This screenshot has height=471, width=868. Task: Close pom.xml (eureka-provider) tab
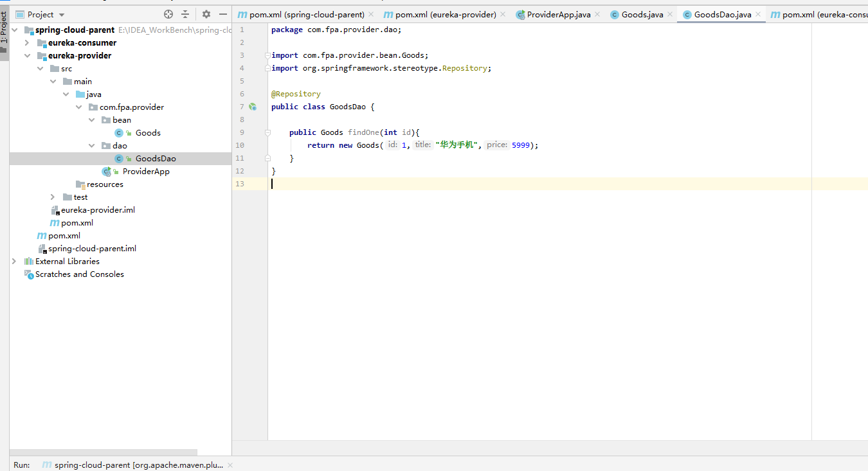coord(502,14)
